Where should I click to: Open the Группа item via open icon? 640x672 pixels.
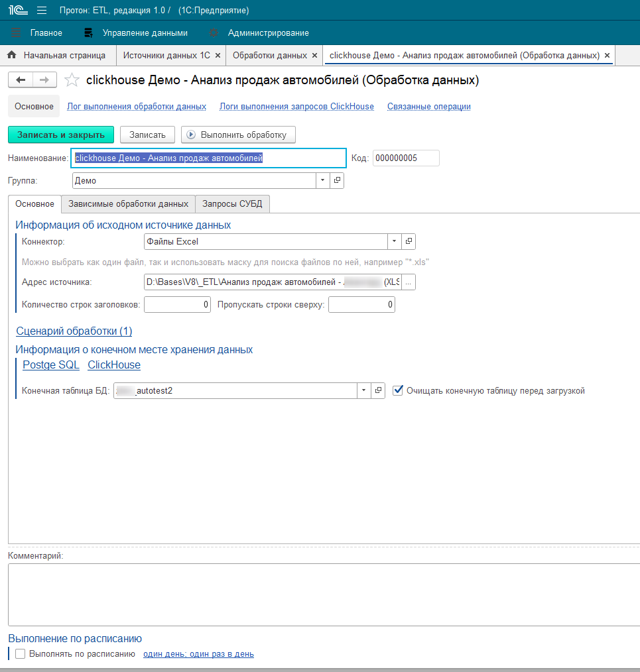coord(337,180)
